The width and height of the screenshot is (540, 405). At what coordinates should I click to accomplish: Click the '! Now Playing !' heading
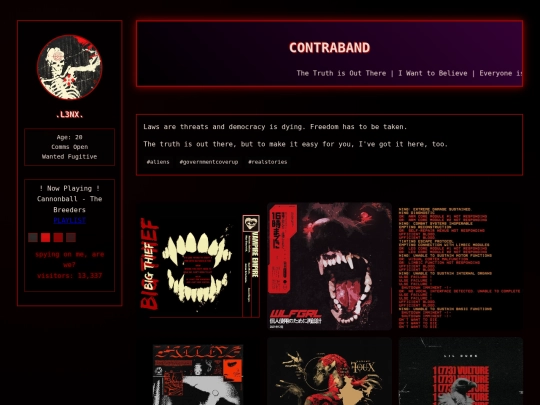(x=70, y=188)
